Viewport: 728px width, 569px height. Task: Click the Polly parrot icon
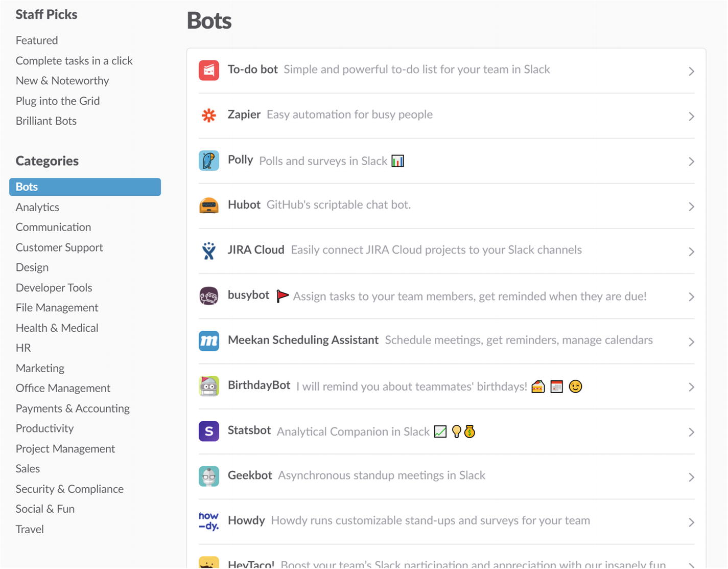tap(209, 161)
